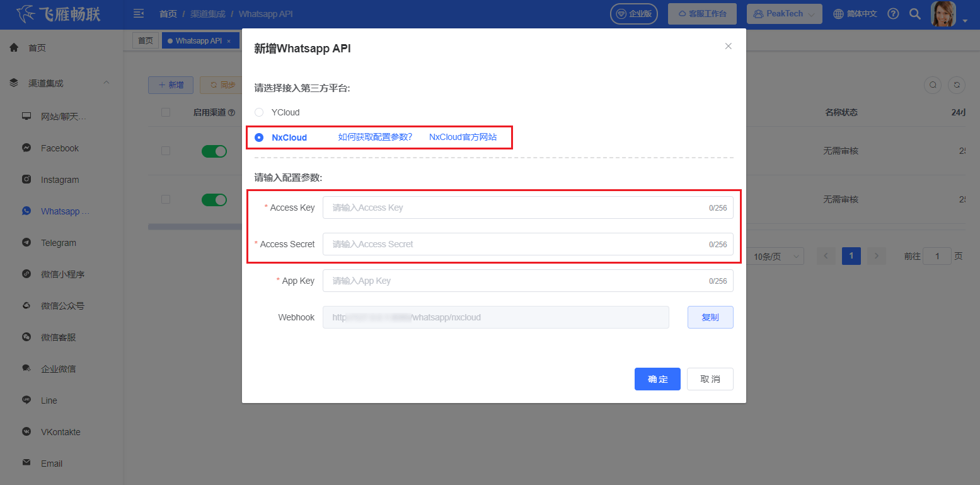Click the Telegram icon in sidebar

[26, 243]
